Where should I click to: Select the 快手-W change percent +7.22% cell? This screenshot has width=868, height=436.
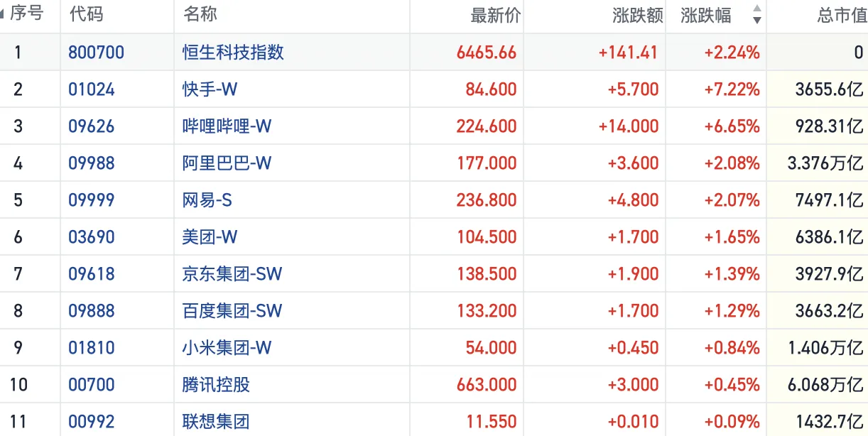click(732, 89)
